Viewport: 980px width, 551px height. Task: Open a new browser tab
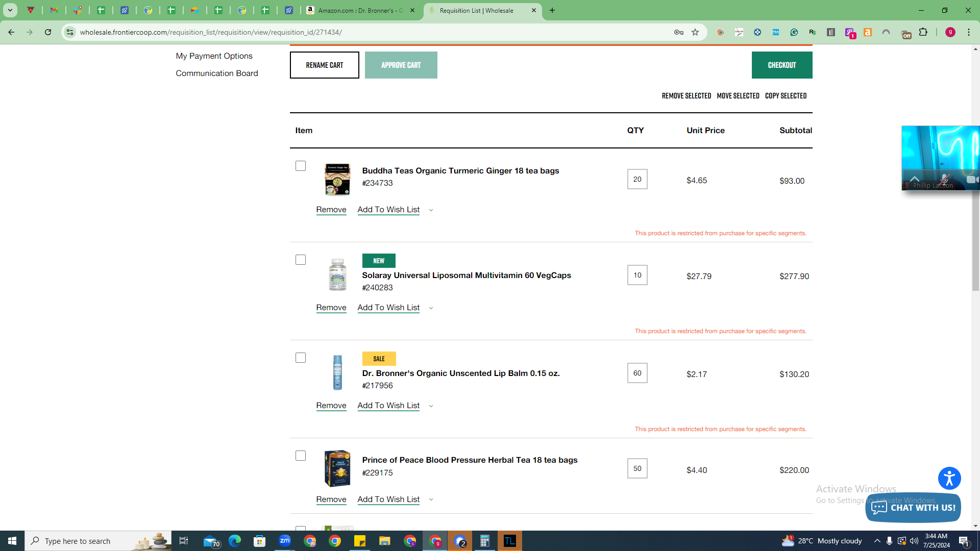[x=552, y=10]
